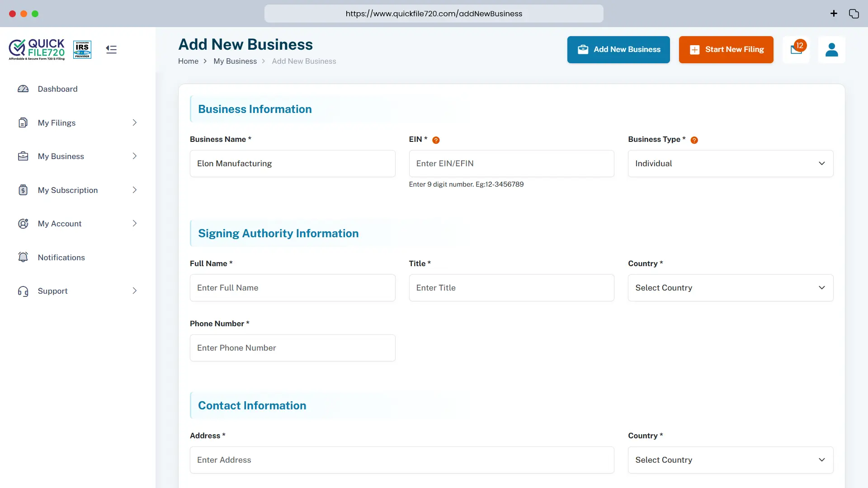Collapse the sidebar using the toggle icon
This screenshot has height=488, width=868.
111,49
